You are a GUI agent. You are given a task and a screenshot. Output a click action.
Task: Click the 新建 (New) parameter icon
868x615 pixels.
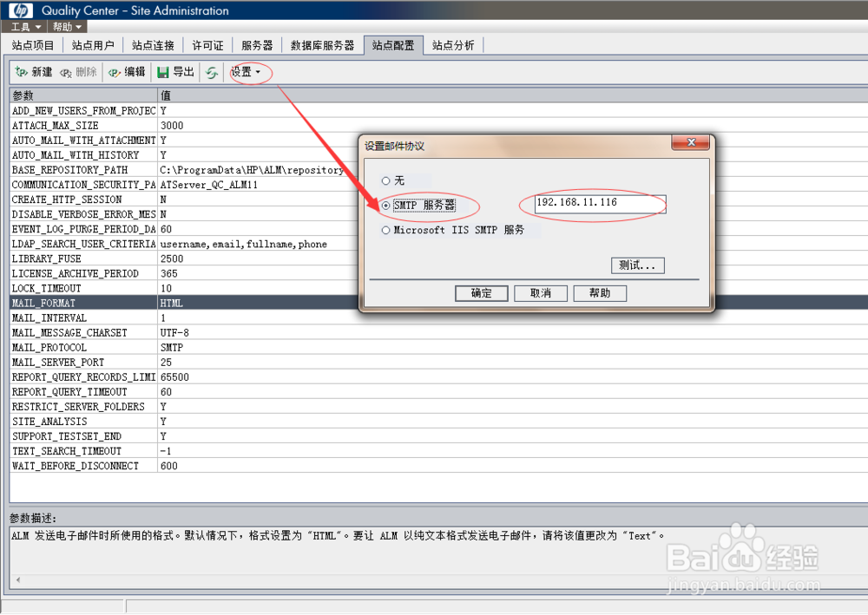pos(21,72)
